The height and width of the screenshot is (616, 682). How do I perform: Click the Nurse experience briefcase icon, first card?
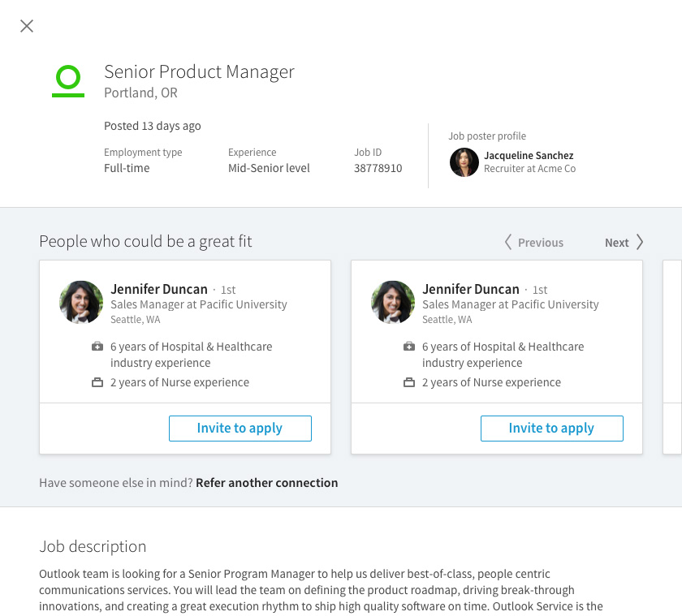point(97,382)
